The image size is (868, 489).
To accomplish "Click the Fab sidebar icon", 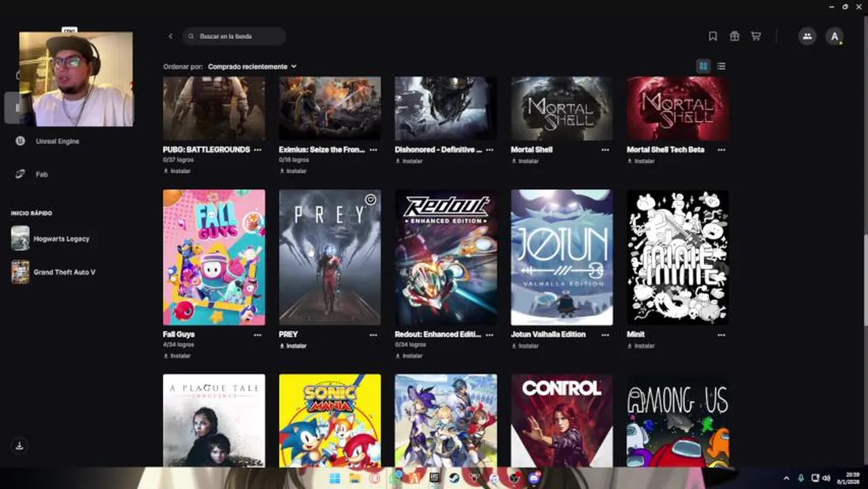I will coord(21,174).
